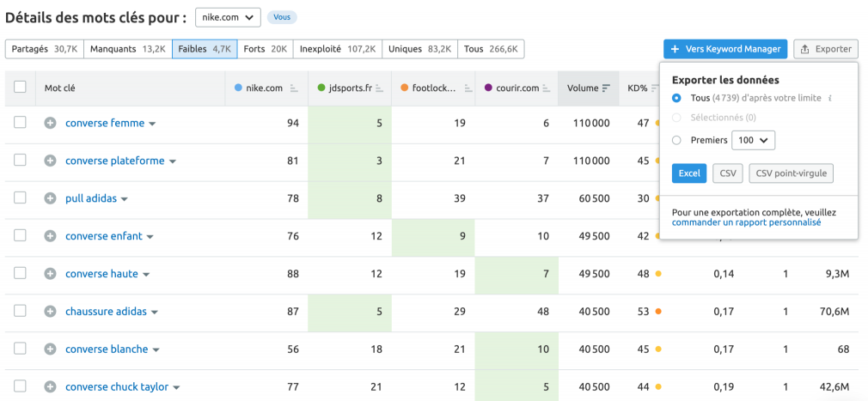Add 'converse plateforme' via plus icon
This screenshot has height=401, width=868.
click(51, 161)
